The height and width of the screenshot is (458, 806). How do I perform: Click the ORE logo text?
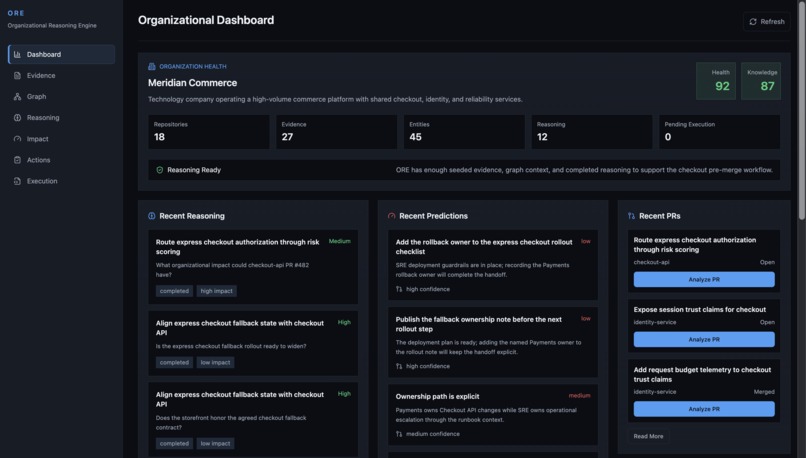tap(16, 13)
